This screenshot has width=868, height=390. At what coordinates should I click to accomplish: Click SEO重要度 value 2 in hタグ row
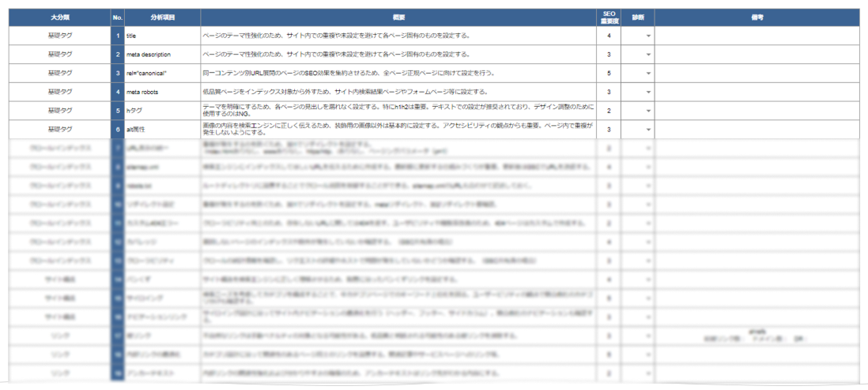[609, 111]
